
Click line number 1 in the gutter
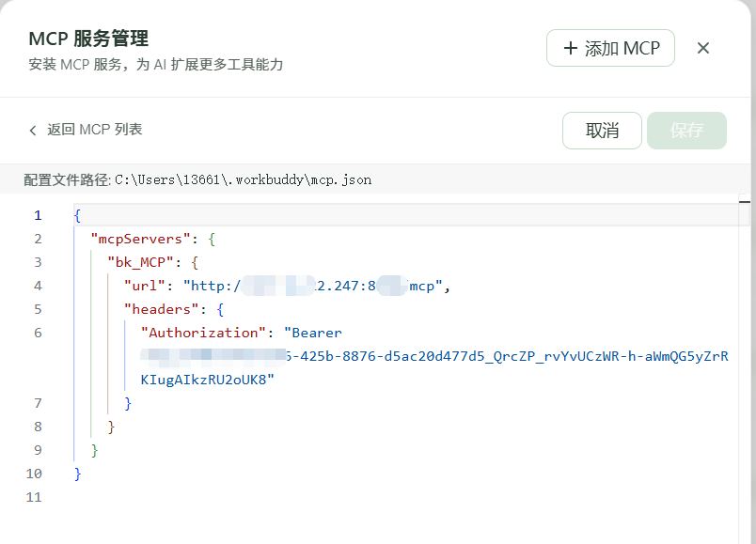click(38, 215)
